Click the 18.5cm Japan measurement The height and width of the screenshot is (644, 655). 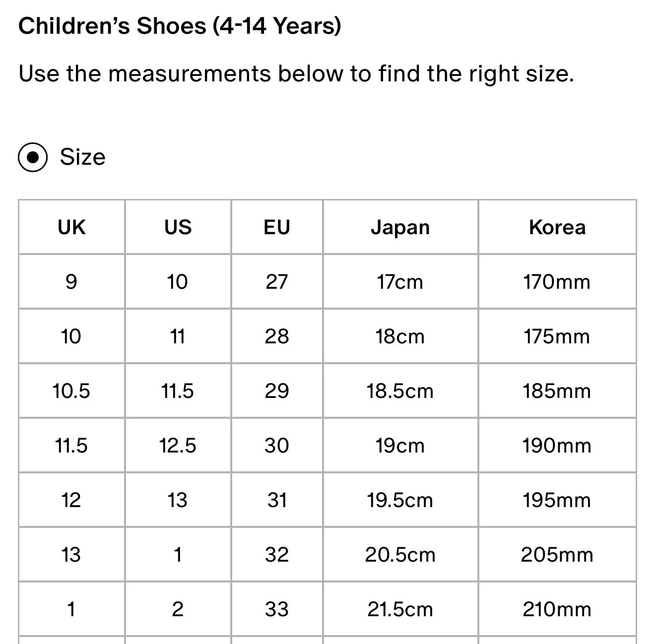click(400, 391)
